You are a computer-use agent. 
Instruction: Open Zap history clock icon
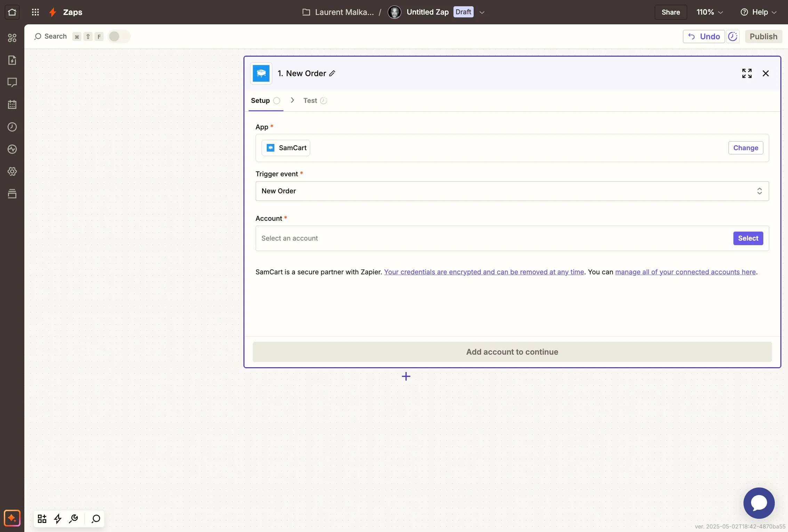(12, 127)
